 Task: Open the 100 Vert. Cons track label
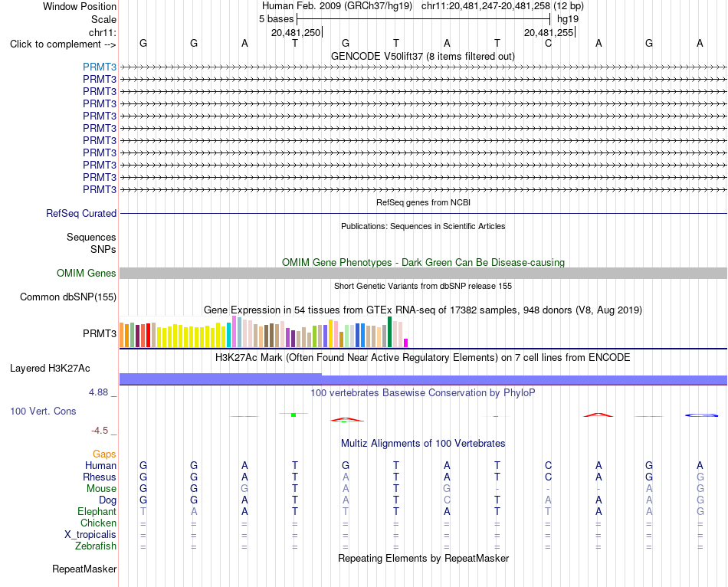(43, 411)
